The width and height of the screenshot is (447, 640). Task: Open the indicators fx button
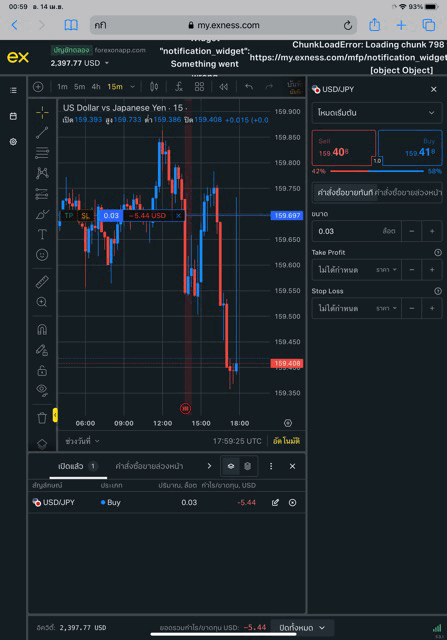tap(179, 87)
